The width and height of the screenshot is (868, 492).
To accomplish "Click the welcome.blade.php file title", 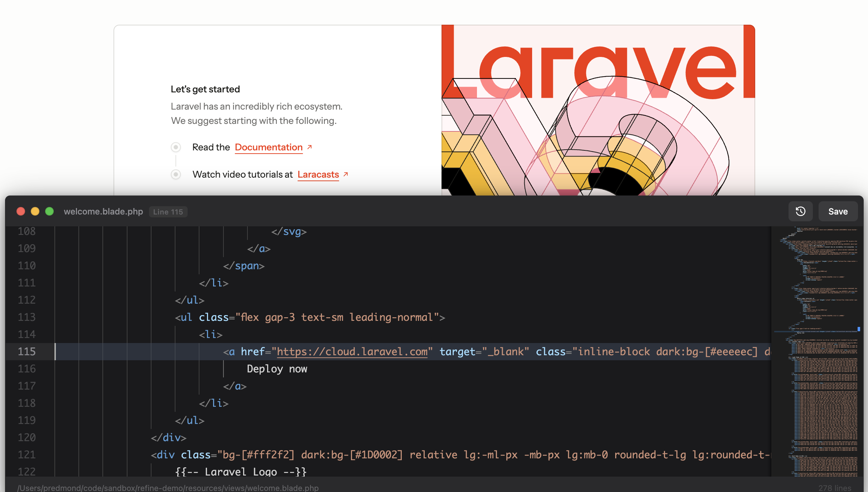I will click(x=103, y=211).
